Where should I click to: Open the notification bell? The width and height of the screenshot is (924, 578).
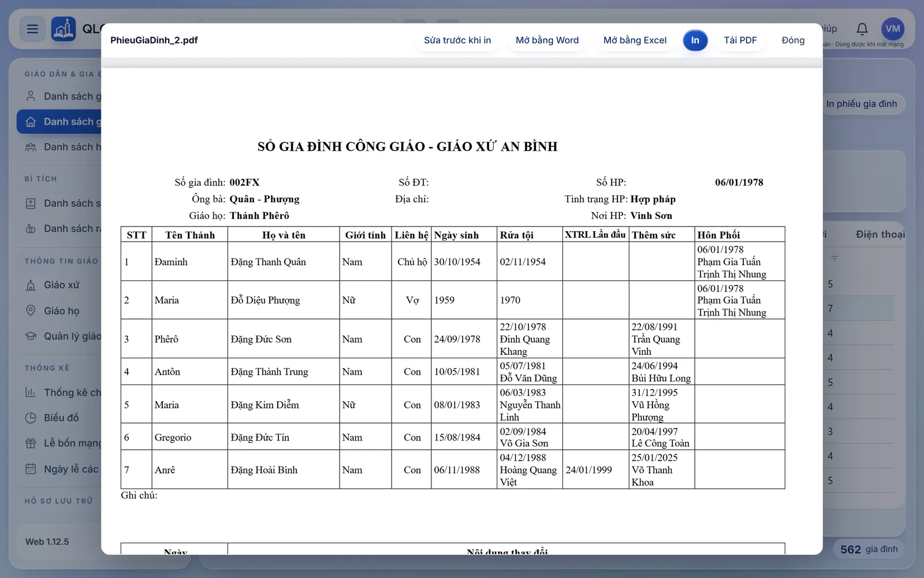click(x=862, y=29)
